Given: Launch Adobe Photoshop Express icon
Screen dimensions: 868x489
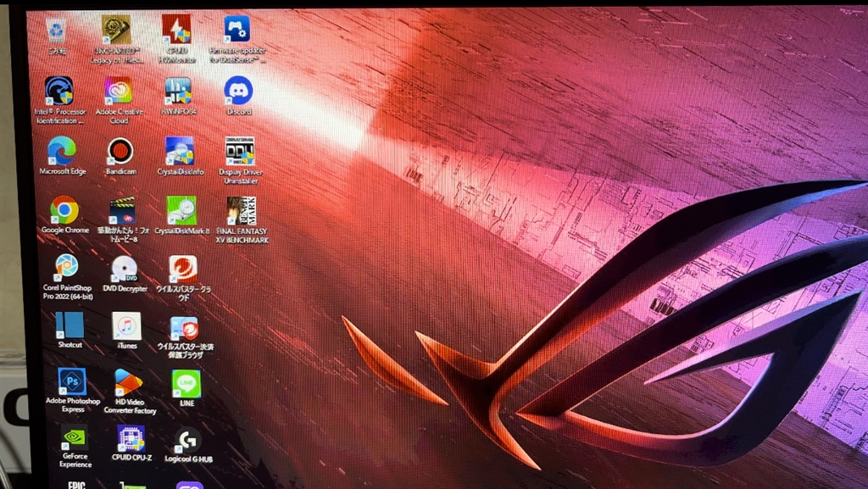Looking at the screenshot, I should (73, 381).
